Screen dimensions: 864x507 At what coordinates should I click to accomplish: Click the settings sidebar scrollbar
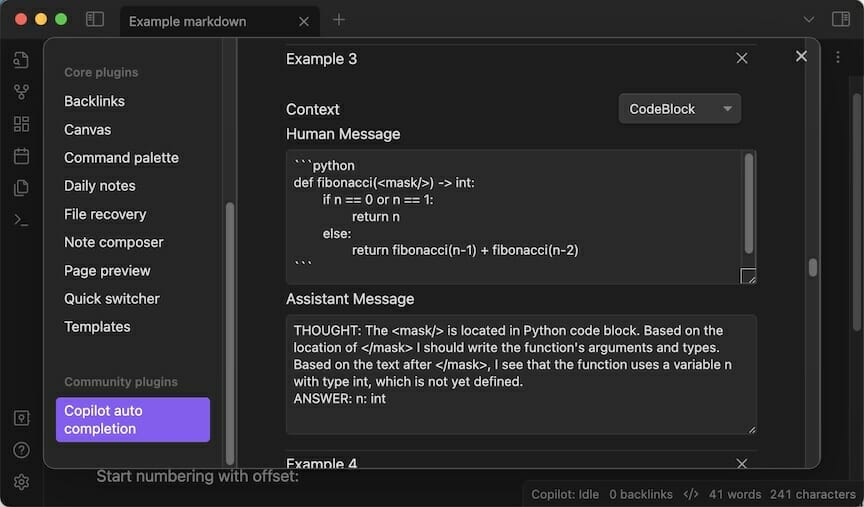click(230, 333)
